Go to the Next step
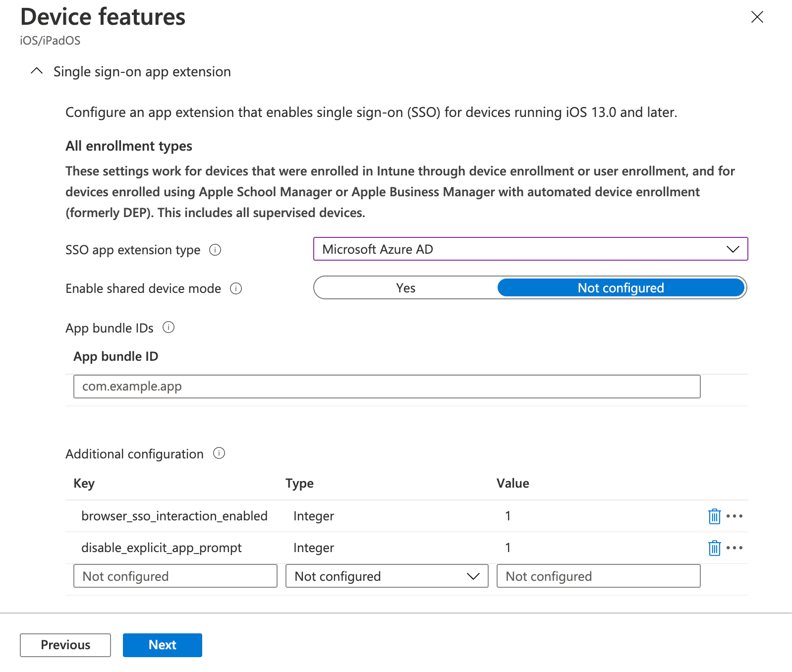792x672 pixels. (162, 645)
